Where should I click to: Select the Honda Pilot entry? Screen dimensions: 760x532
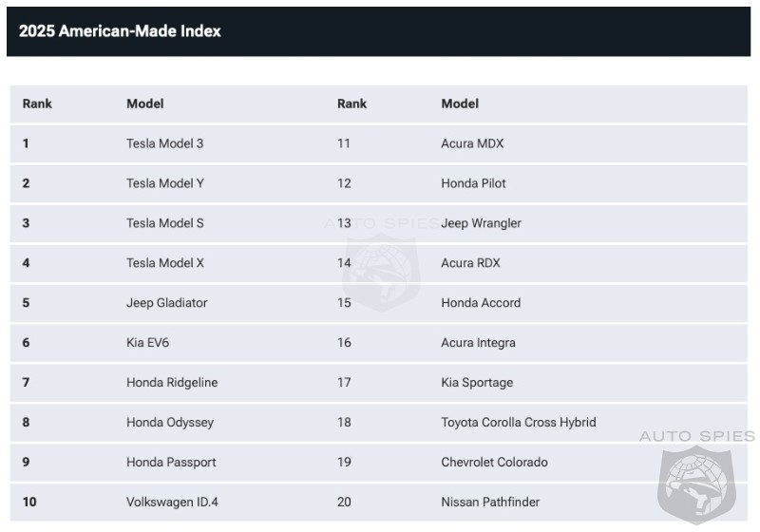coord(473,183)
